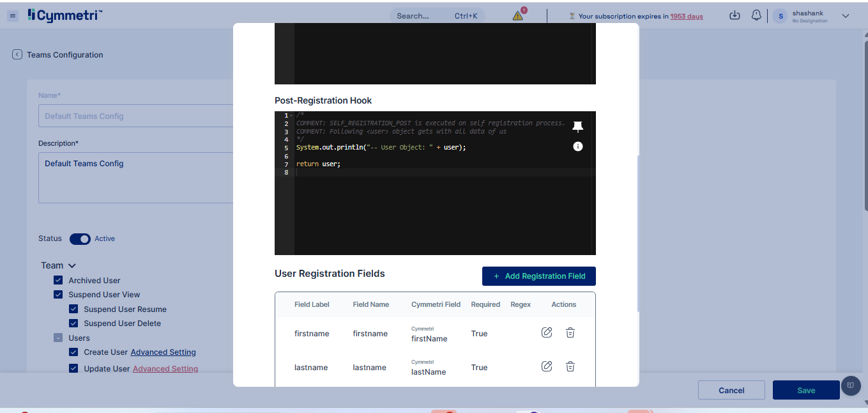868x413 pixels.
Task: Click the User Registration Fields heading
Action: tap(330, 274)
